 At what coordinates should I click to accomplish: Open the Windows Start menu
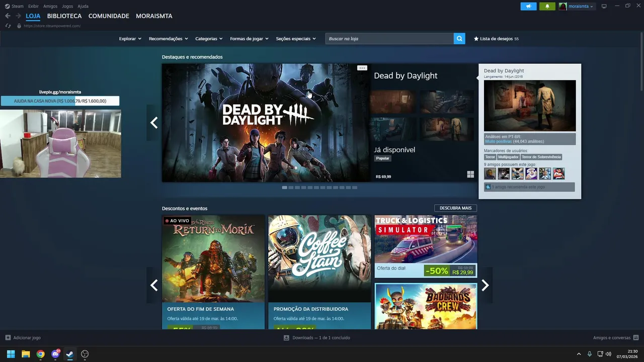pyautogui.click(x=11, y=354)
